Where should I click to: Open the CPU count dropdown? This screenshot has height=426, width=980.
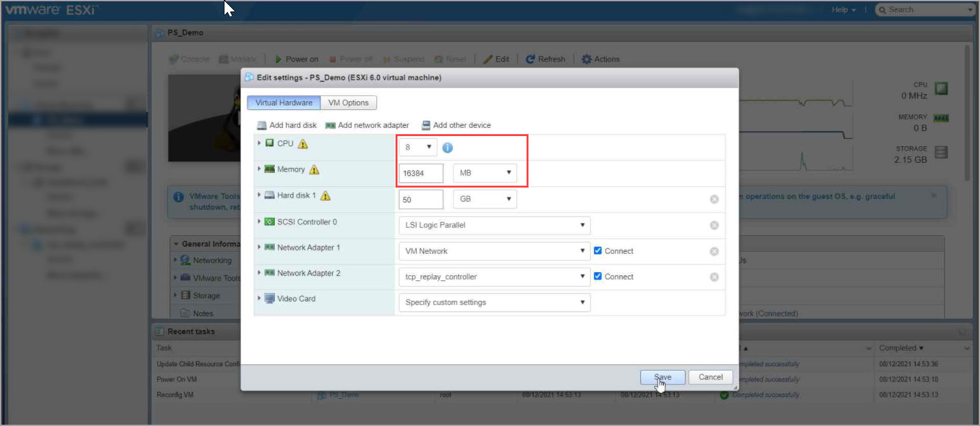pyautogui.click(x=418, y=147)
